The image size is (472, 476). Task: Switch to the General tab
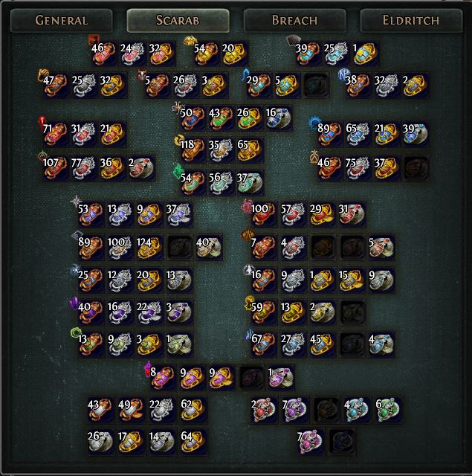click(x=61, y=20)
